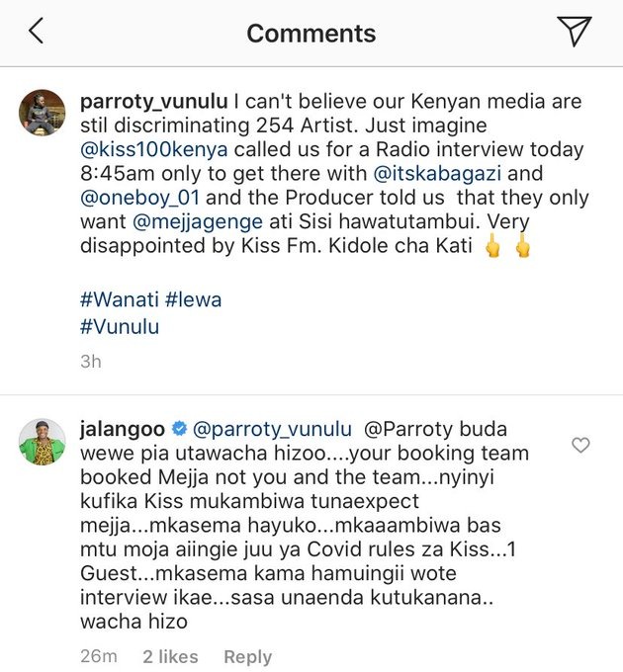Image resolution: width=623 pixels, height=672 pixels.
Task: Tap the jalangoo verified badge
Action: coord(179,429)
